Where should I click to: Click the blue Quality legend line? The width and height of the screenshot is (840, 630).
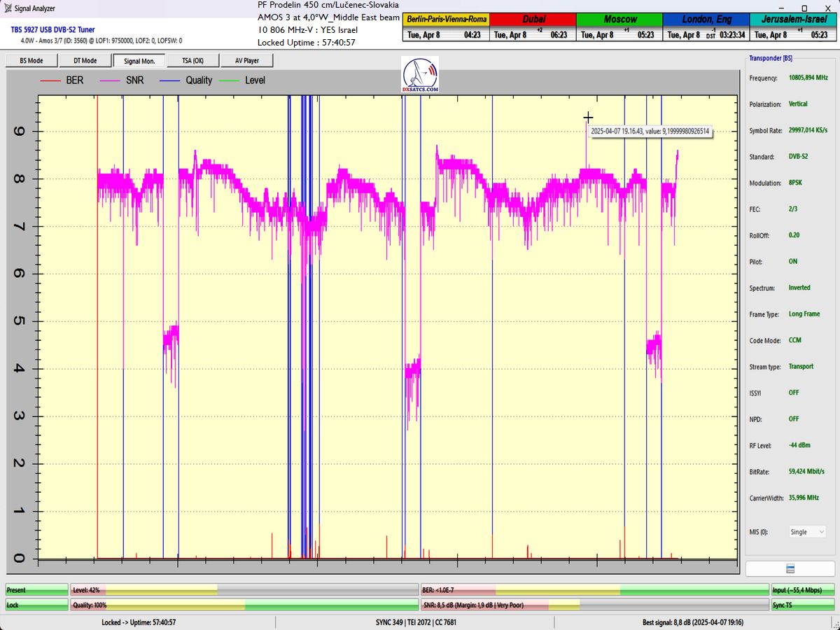pos(170,80)
